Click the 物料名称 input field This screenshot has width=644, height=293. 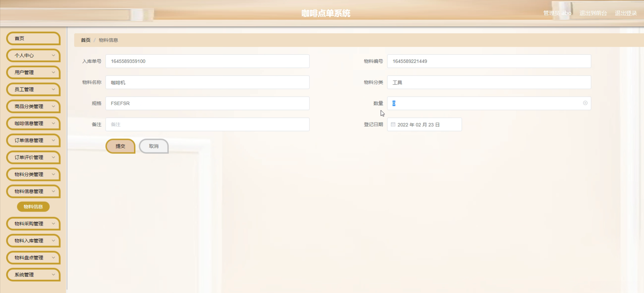tap(207, 83)
